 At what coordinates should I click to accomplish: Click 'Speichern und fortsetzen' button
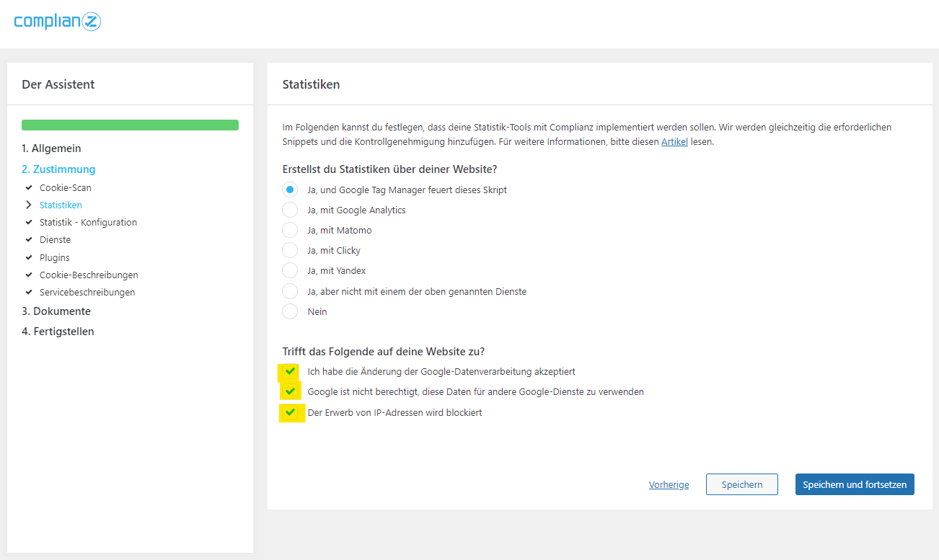pos(855,484)
